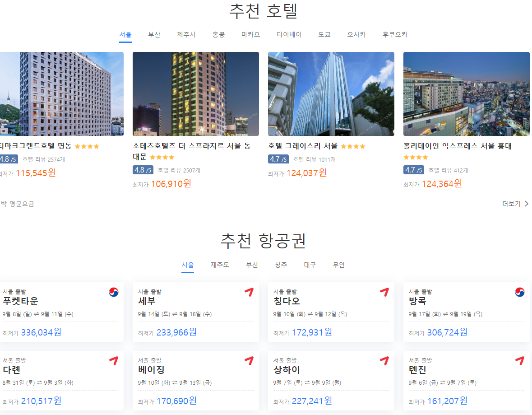Viewport: 532px width, 415px height.
Task: Click the 106,910원 hotel price
Action: coord(171,184)
